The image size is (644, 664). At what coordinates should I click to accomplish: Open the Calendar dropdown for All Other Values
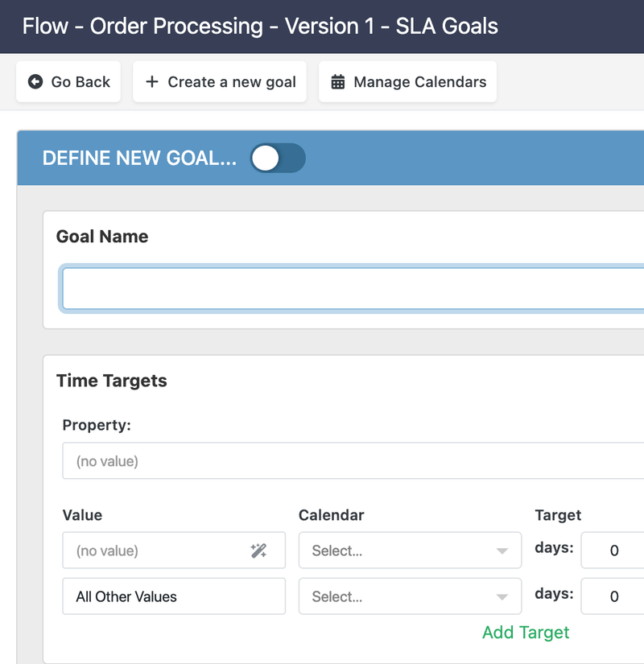pyautogui.click(x=411, y=596)
